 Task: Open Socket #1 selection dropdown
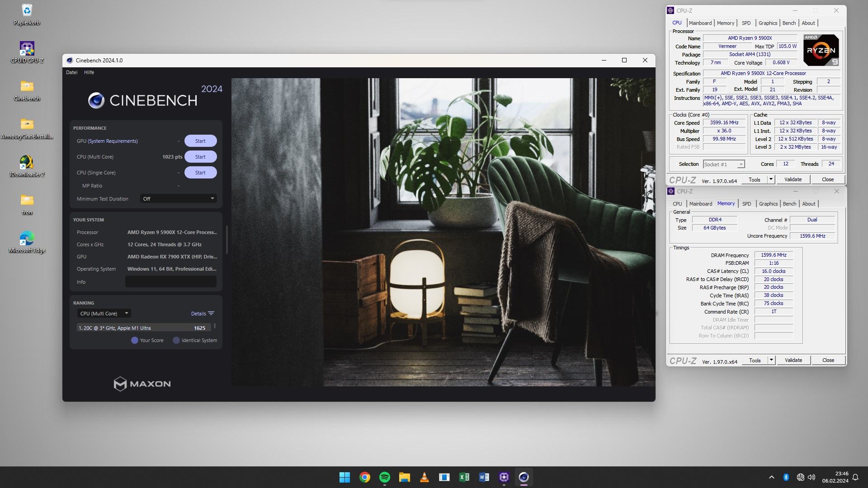pos(724,164)
